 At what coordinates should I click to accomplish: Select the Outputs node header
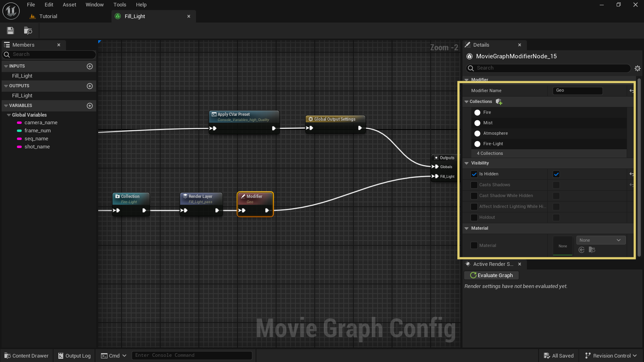(x=444, y=158)
